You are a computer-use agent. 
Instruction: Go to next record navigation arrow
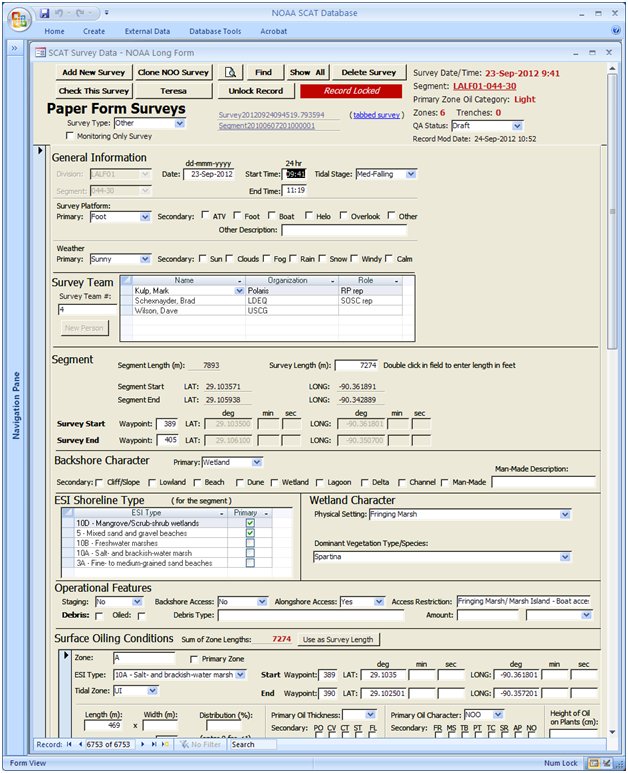coord(142,744)
